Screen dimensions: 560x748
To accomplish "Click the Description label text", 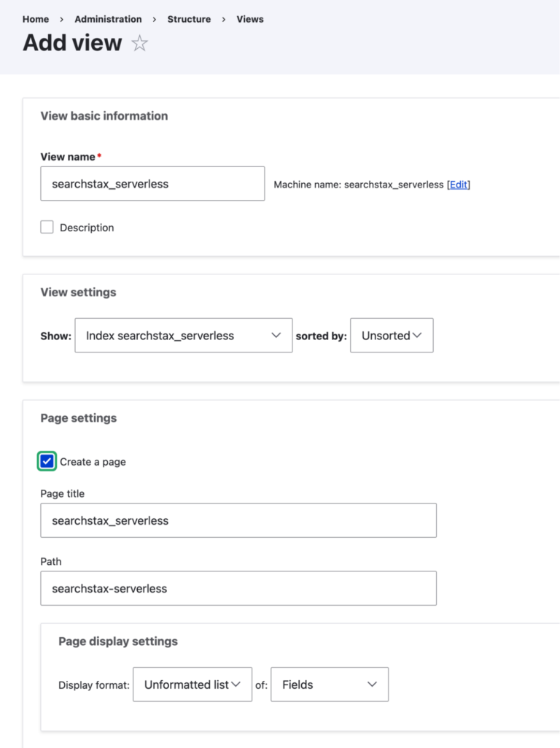I will tap(87, 228).
